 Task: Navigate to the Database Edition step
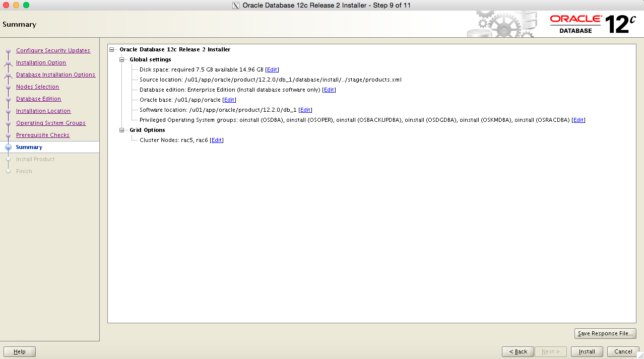[x=38, y=99]
